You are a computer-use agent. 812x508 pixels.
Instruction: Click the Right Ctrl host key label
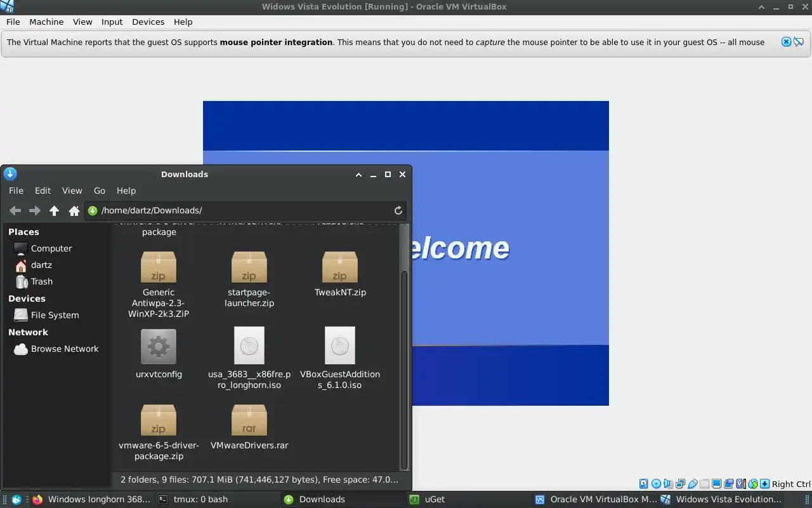pos(791,484)
